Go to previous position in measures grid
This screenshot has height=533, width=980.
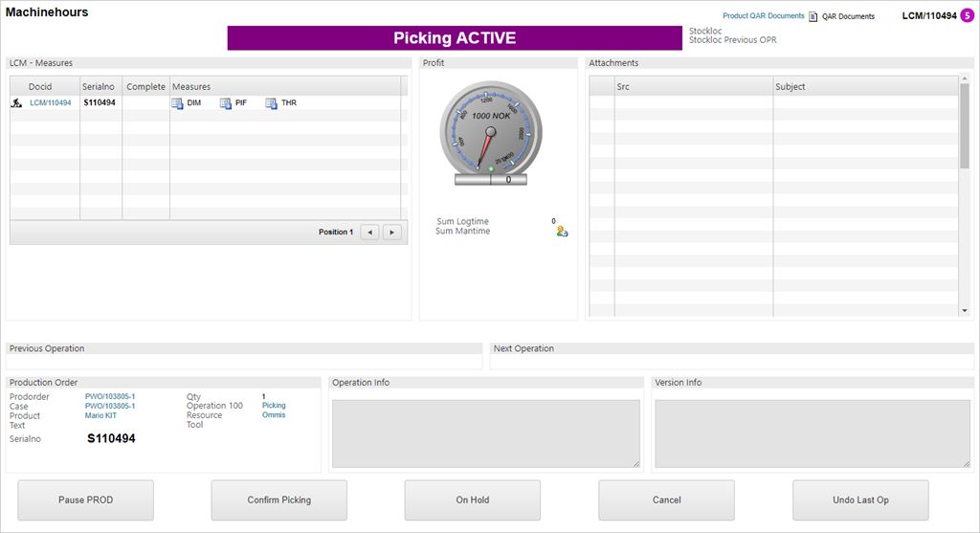(369, 233)
